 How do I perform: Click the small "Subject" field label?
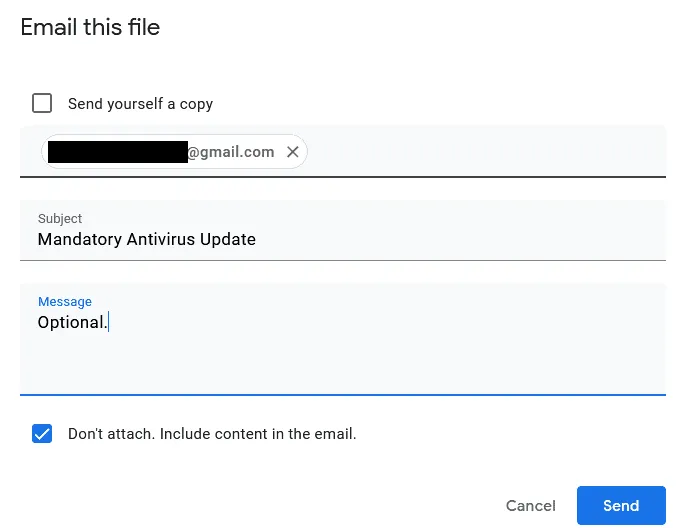point(60,218)
